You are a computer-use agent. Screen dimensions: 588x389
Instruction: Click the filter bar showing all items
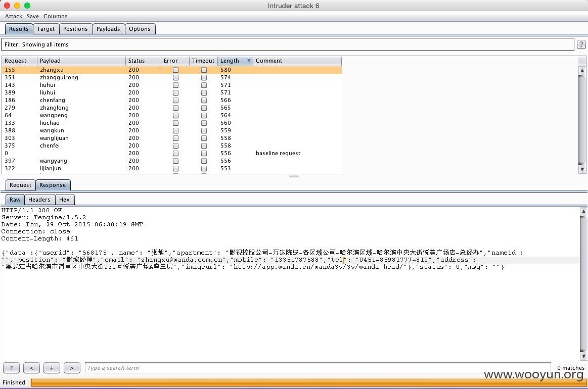click(x=288, y=44)
